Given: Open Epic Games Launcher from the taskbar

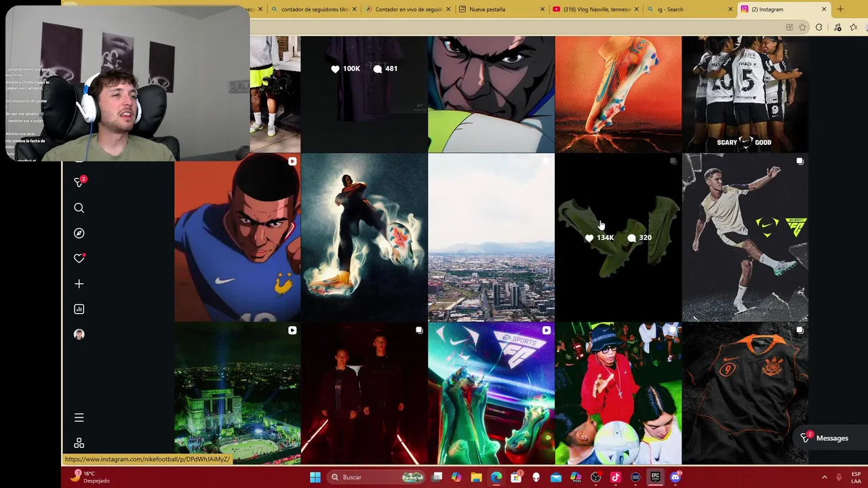Looking at the screenshot, I should [x=655, y=477].
